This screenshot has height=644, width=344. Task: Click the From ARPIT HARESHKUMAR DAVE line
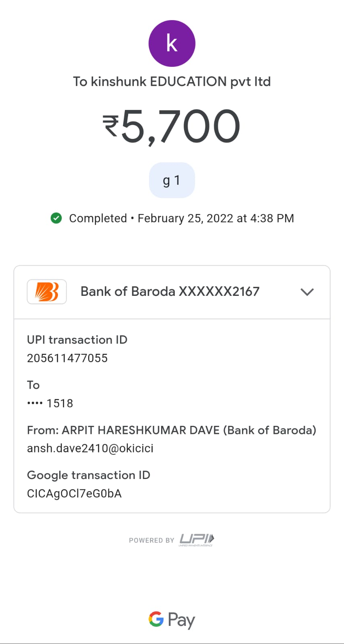[172, 430]
